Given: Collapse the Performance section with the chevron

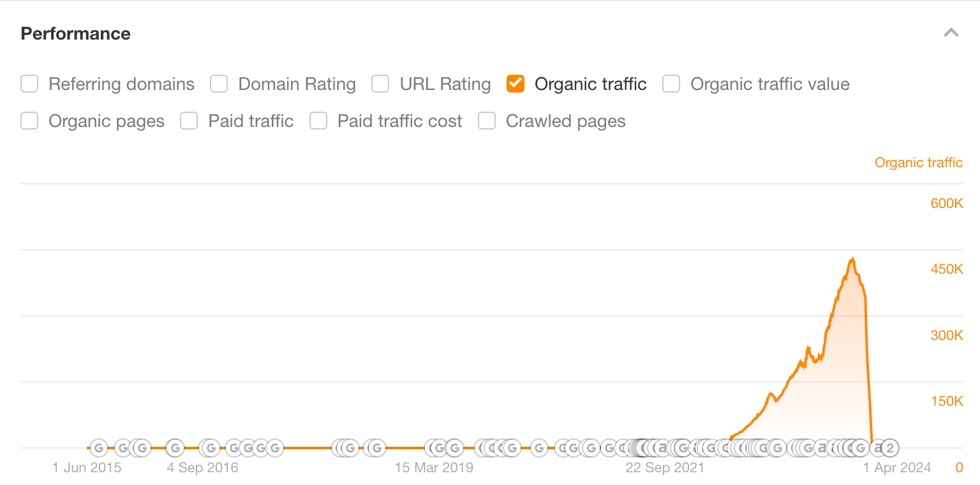Looking at the screenshot, I should point(951,33).
